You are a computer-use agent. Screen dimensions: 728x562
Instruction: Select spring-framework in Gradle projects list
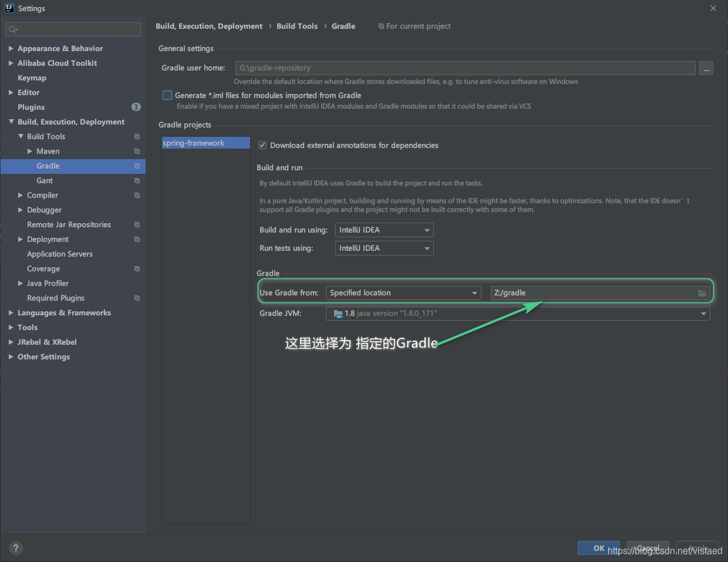[x=194, y=142]
